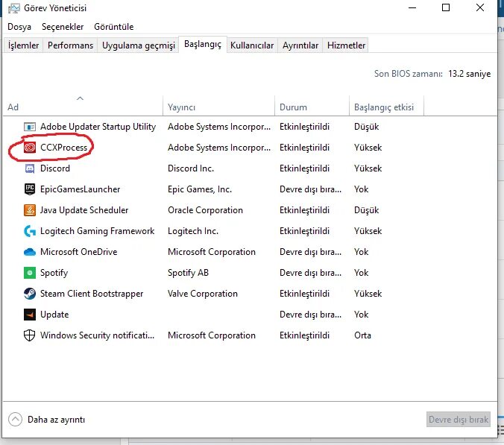Click the Oracle Corporation publisher cell
Screen dimensions: 504x445
coord(205,210)
